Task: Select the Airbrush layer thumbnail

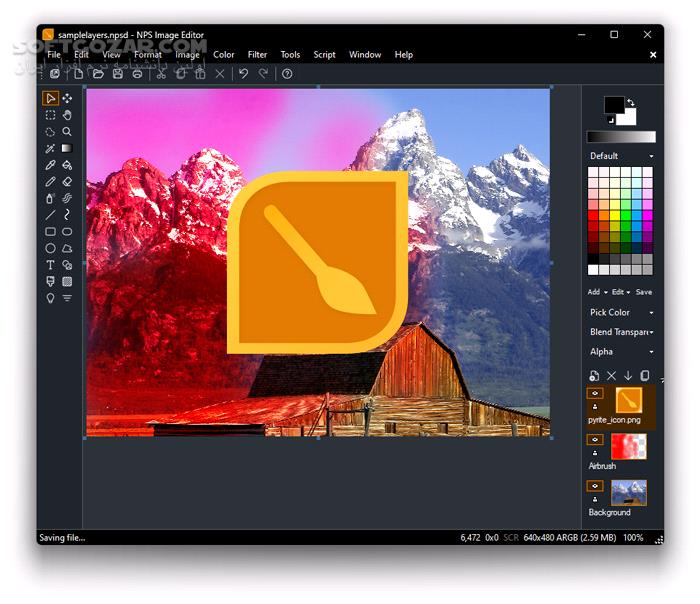Action: click(629, 446)
